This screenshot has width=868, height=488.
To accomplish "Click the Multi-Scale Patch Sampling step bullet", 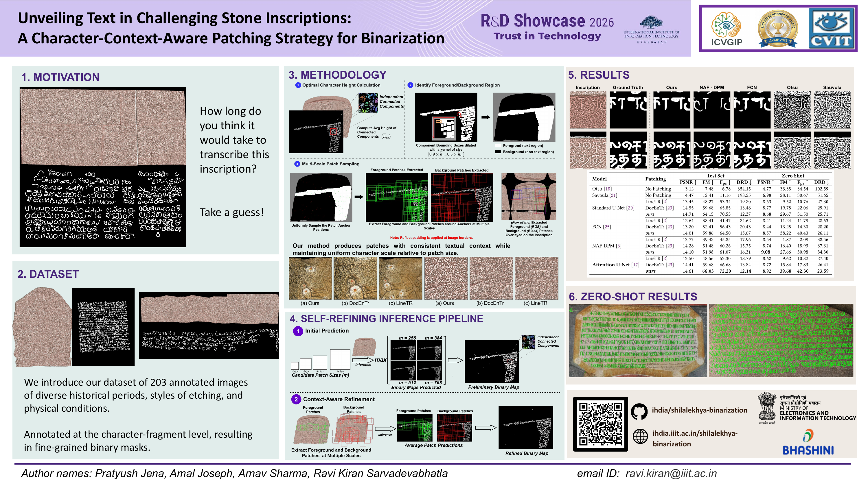I will pyautogui.click(x=297, y=164).
